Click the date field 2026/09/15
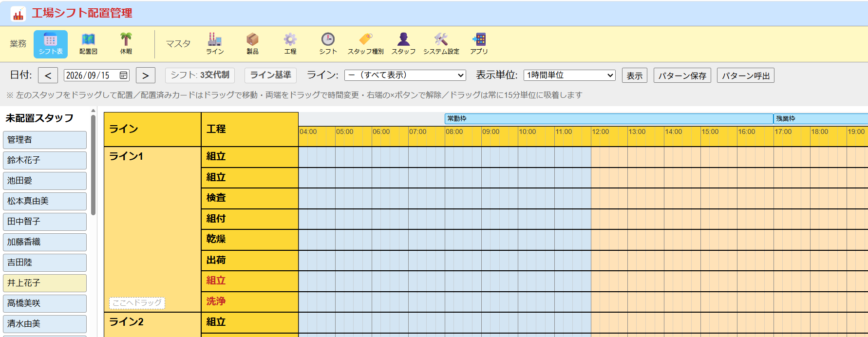 point(96,75)
